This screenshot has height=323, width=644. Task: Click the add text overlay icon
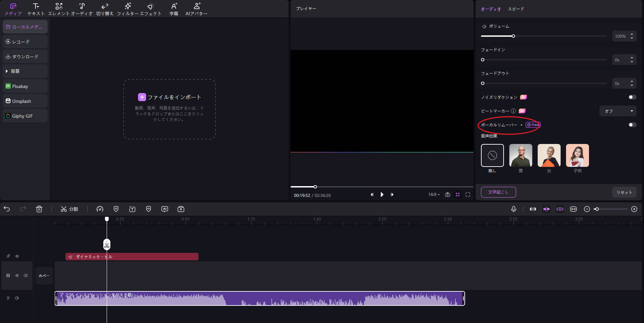132,209
